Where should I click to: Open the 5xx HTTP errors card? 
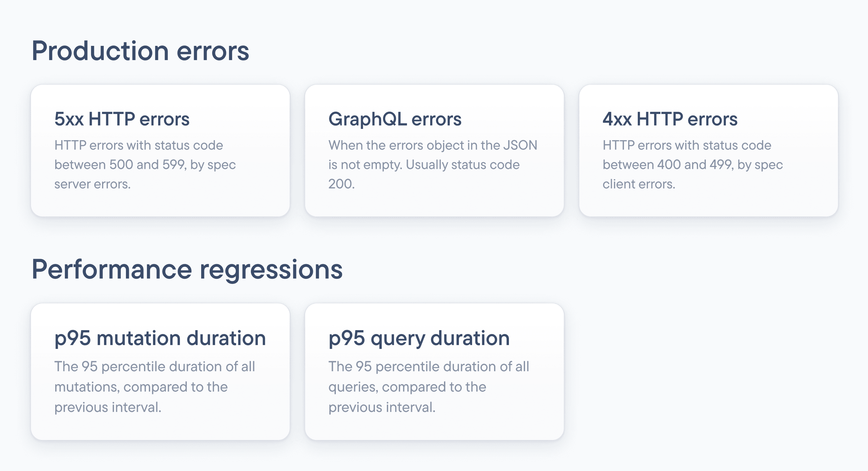160,202
